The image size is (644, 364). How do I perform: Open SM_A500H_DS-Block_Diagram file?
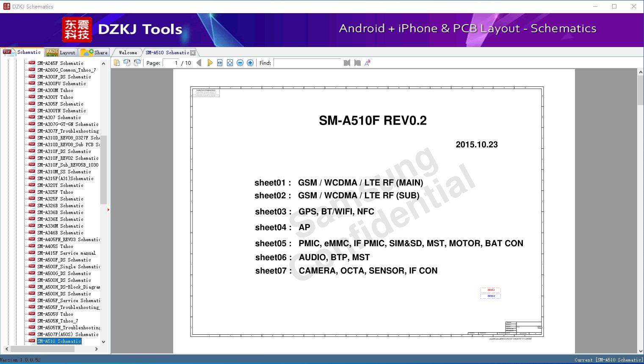(x=69, y=287)
